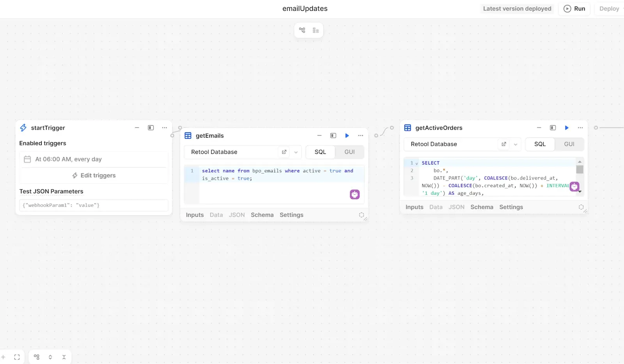Expand resource dropdown in getEmails block
The image size is (624, 364).
296,152
